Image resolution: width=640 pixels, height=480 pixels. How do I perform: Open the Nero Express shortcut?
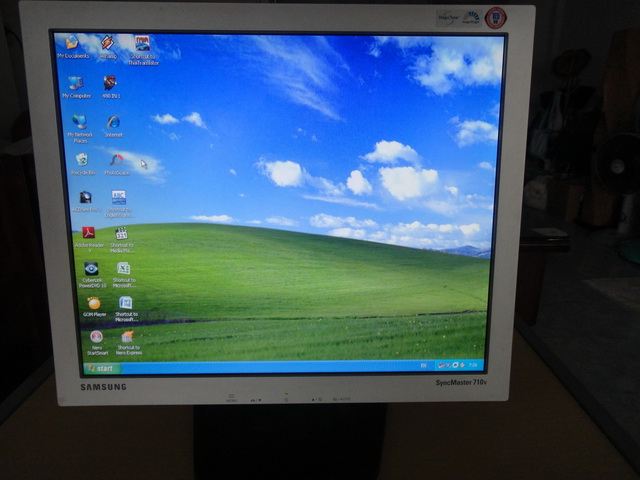(x=128, y=337)
